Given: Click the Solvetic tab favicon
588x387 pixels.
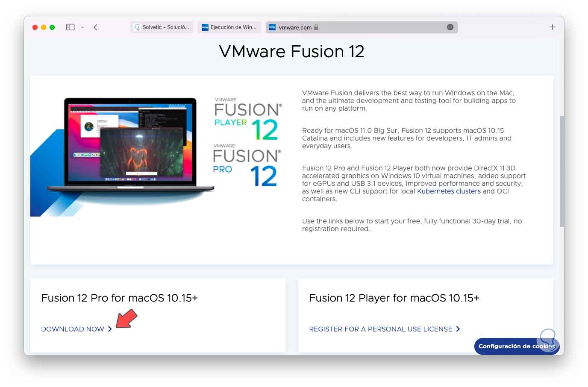Looking at the screenshot, I should [x=137, y=27].
